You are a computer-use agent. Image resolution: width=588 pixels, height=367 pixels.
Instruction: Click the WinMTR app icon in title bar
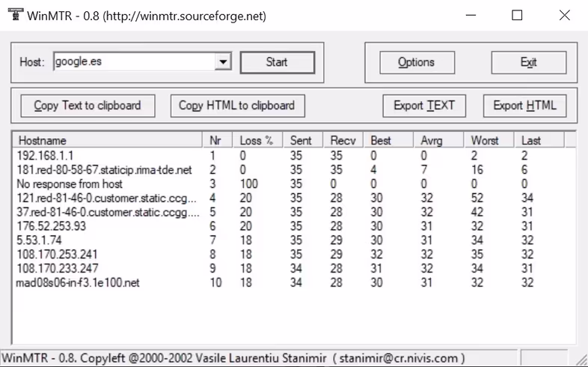click(16, 15)
